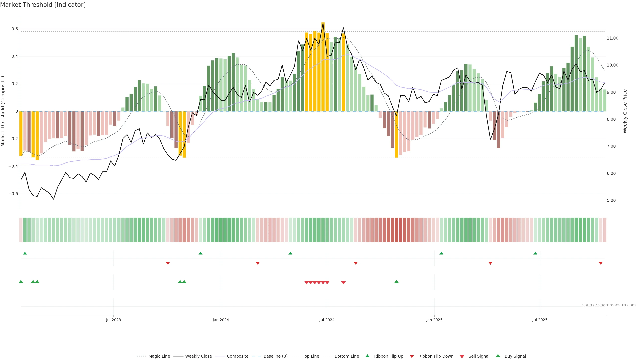This screenshot has height=362, width=644.
Task: Click the leftmost buy signal triangle
Action: click(x=21, y=282)
